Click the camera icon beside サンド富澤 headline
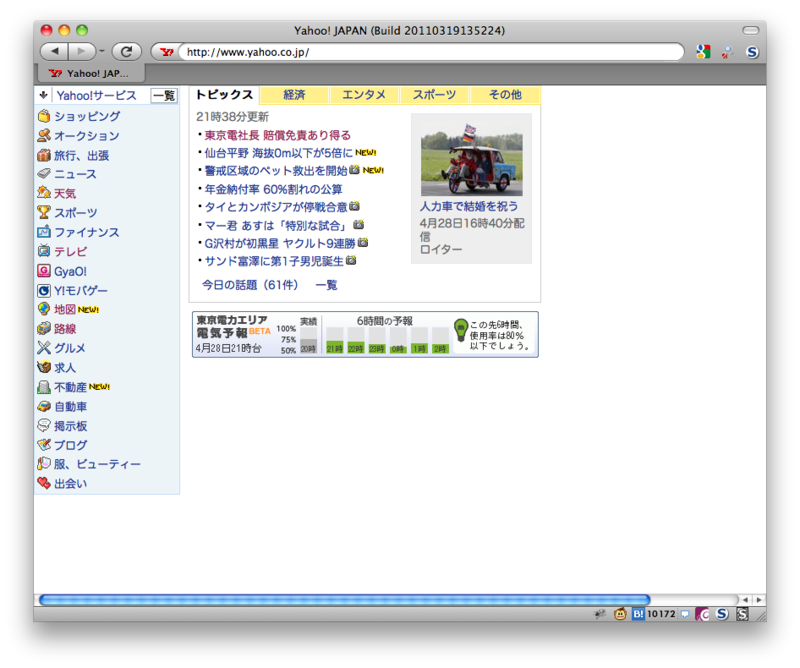Screen dimensions: 800x668 pyautogui.click(x=351, y=261)
